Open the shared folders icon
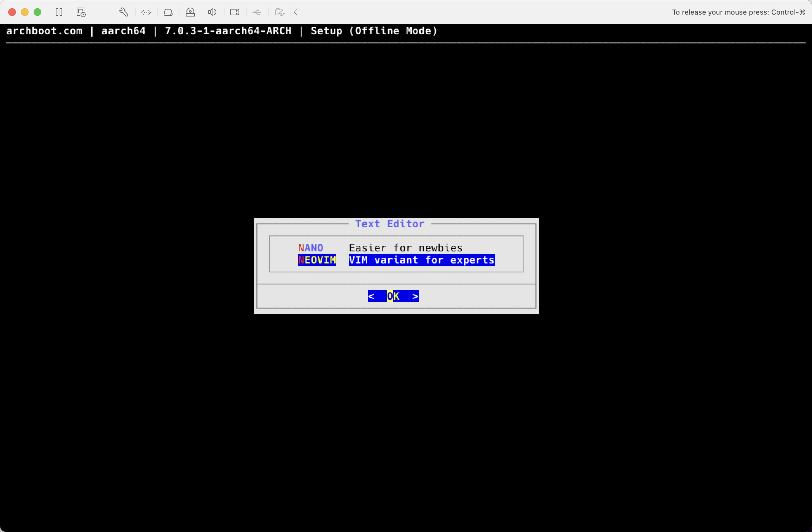This screenshot has width=812, height=532. [280, 12]
